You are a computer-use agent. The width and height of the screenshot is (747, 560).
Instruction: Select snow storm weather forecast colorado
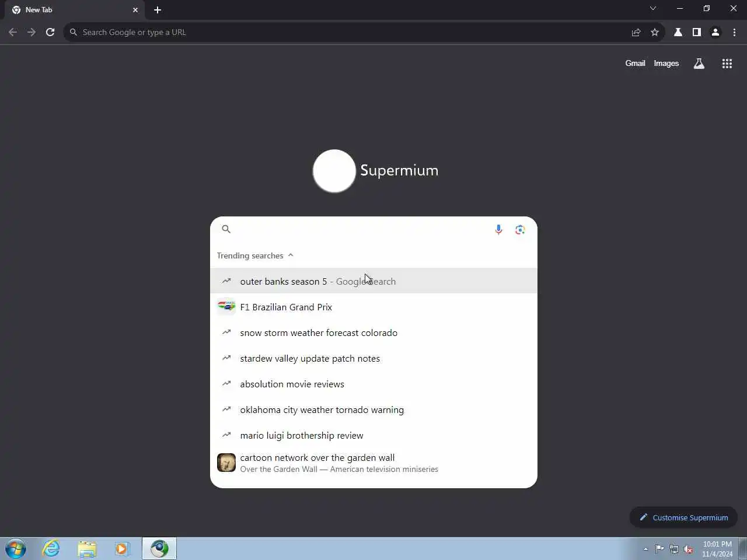pyautogui.click(x=373, y=332)
